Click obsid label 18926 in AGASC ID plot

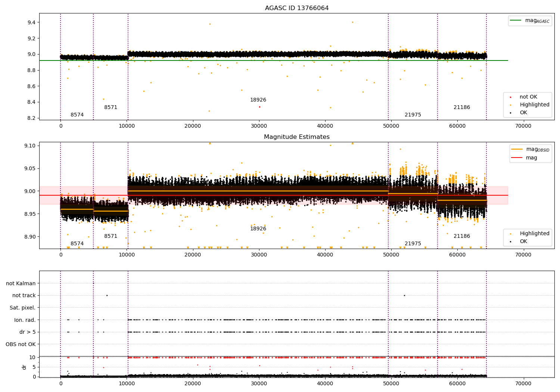[258, 100]
